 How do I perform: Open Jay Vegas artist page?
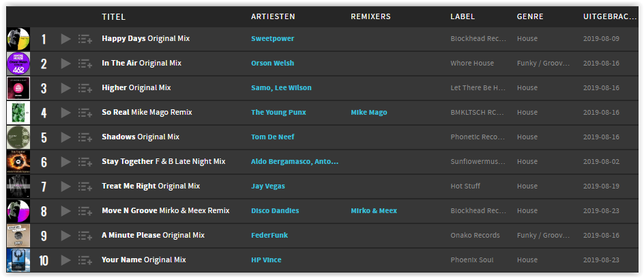268,186
